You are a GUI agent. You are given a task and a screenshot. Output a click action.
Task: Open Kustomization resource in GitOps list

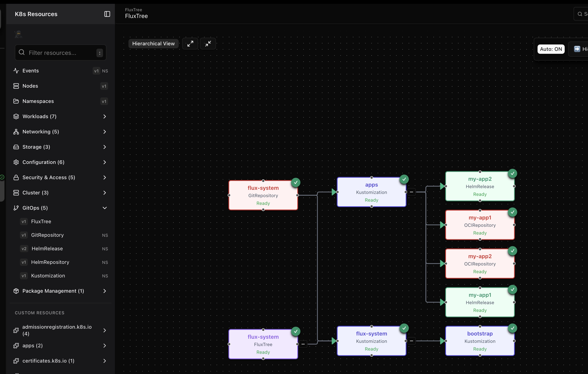pos(48,276)
